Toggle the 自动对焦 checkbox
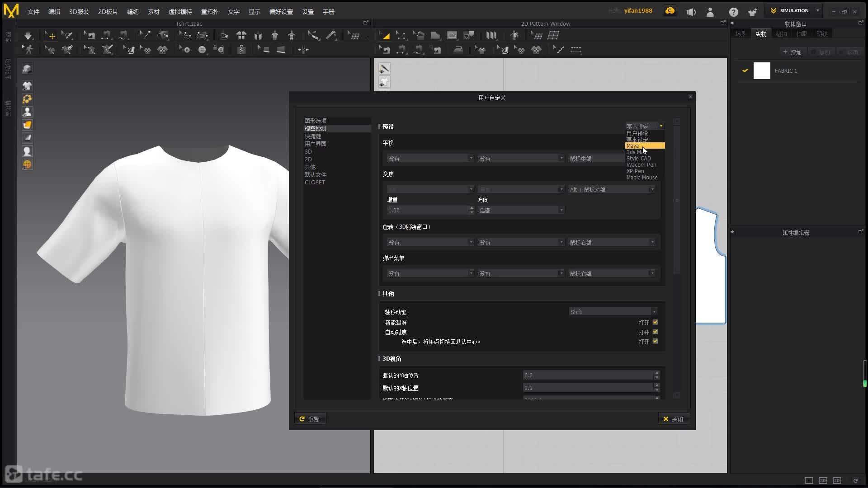Image resolution: width=868 pixels, height=488 pixels. point(655,332)
